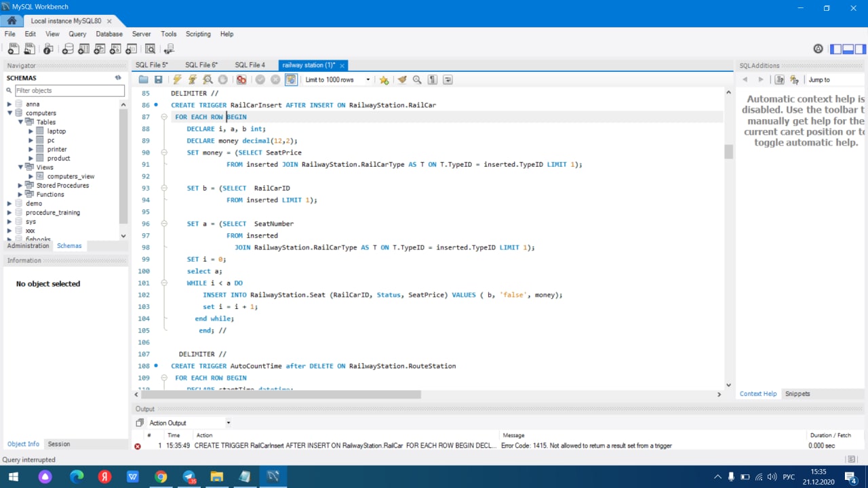Switch to SQL File 5 tab
This screenshot has height=488, width=868.
pos(151,65)
